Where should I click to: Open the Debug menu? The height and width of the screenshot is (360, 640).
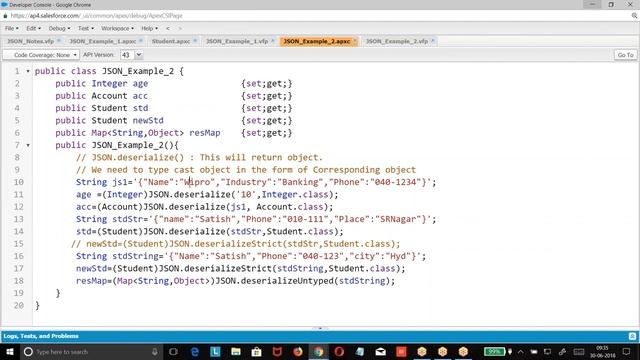point(59,29)
